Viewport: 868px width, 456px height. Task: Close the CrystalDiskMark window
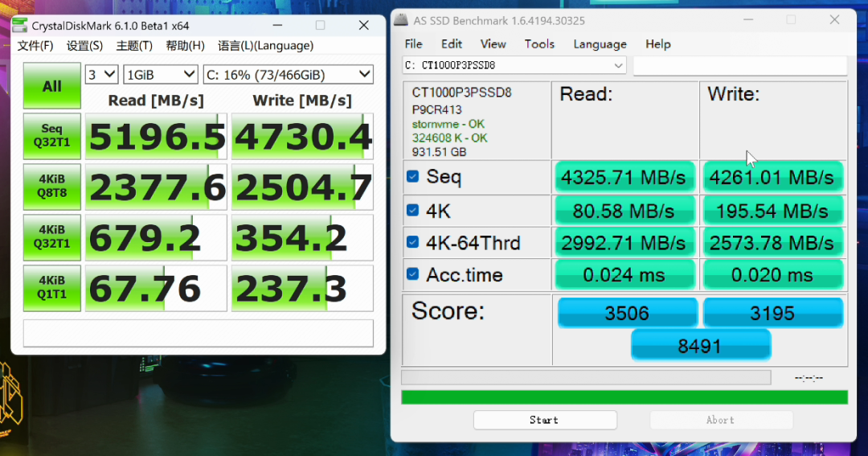(x=364, y=26)
